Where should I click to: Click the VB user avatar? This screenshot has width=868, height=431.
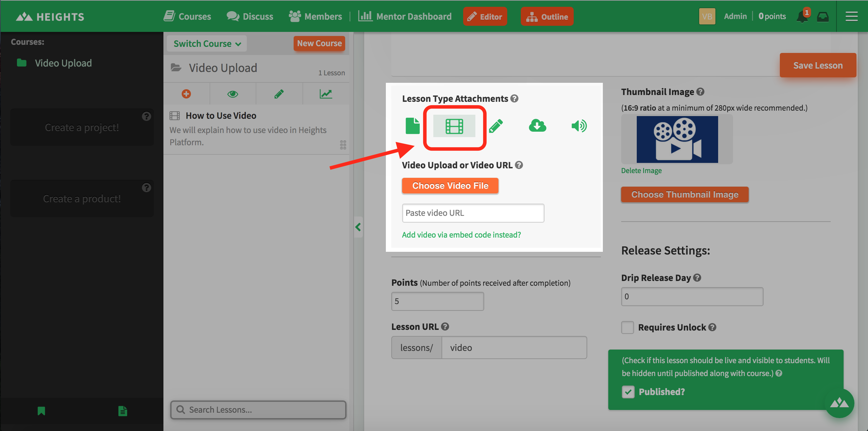click(x=707, y=16)
